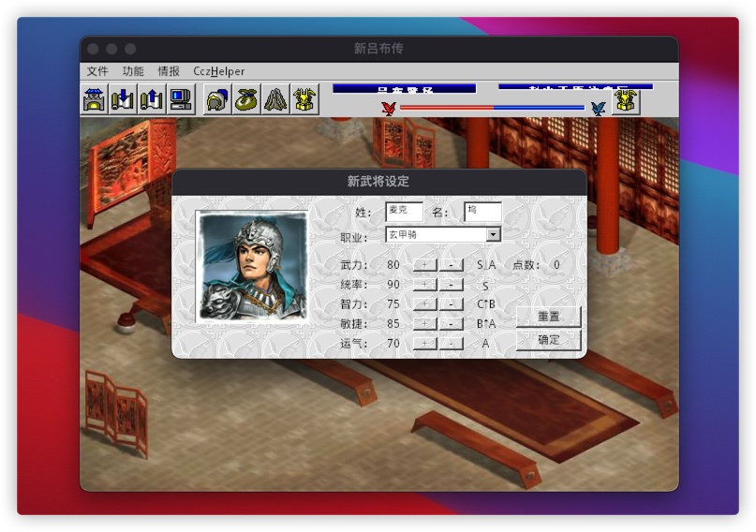
Task: Click the 统率 value 90
Action: (393, 285)
